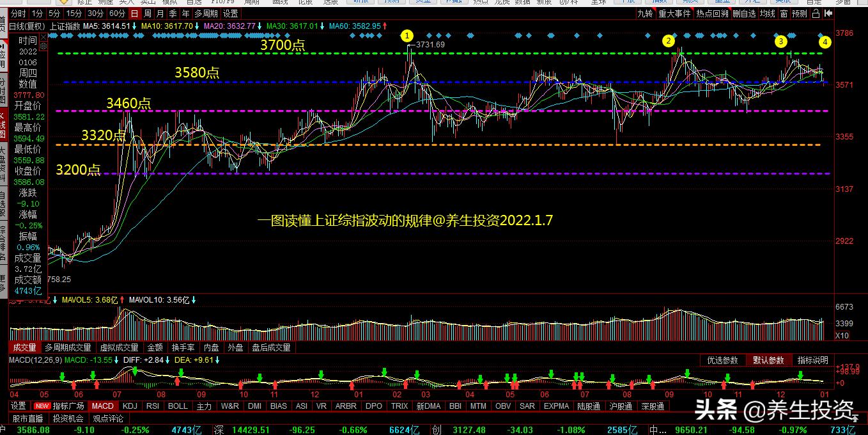Switch to the 主力 indicator

click(204, 406)
